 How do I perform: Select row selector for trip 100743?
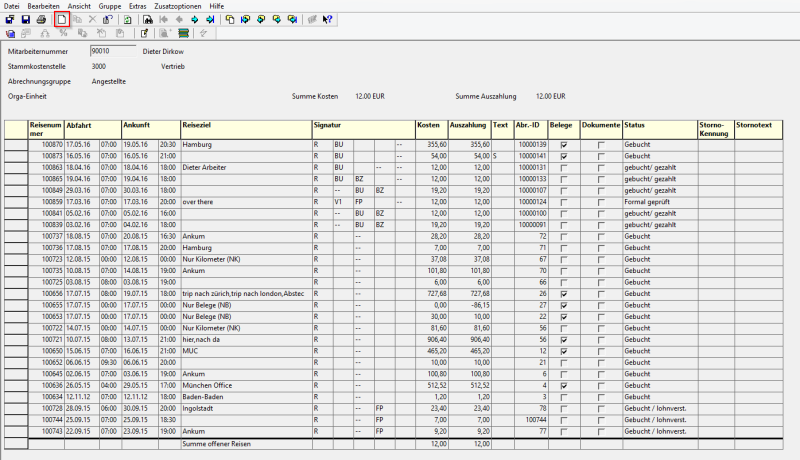[16, 431]
